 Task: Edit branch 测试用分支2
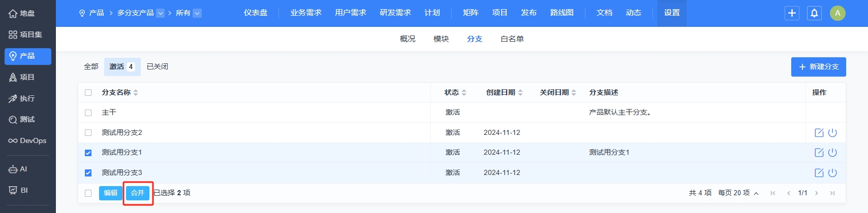pos(819,133)
